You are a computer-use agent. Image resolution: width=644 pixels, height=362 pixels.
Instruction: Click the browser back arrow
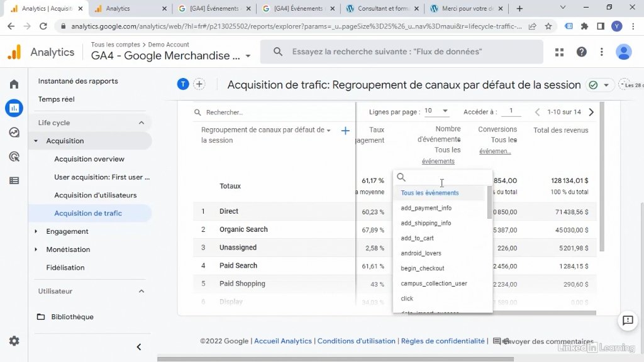tap(11, 26)
